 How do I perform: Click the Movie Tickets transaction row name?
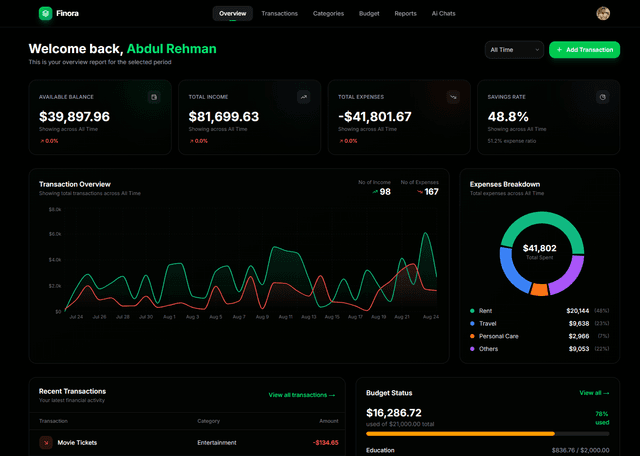(x=77, y=443)
